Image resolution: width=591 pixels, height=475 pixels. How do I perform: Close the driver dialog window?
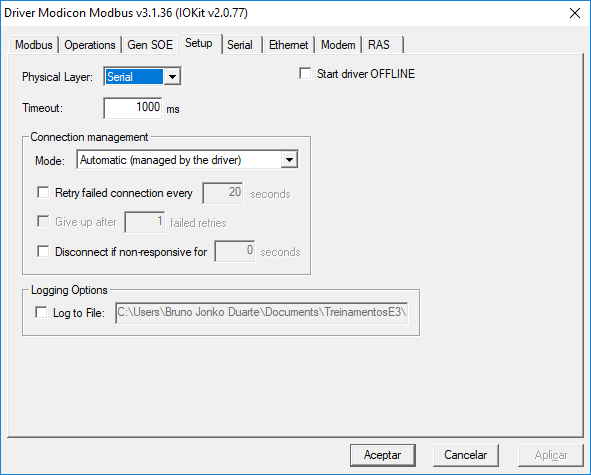[575, 13]
